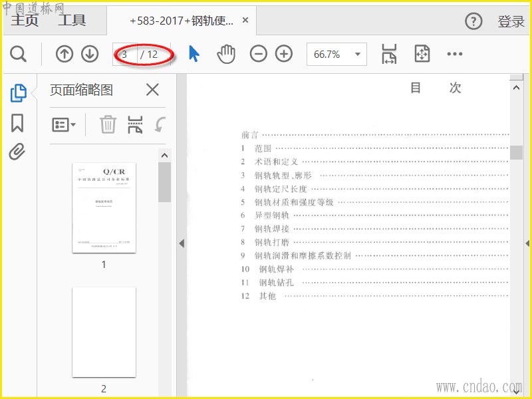Open the help question mark icon
The image size is (532, 399).
pos(473,22)
